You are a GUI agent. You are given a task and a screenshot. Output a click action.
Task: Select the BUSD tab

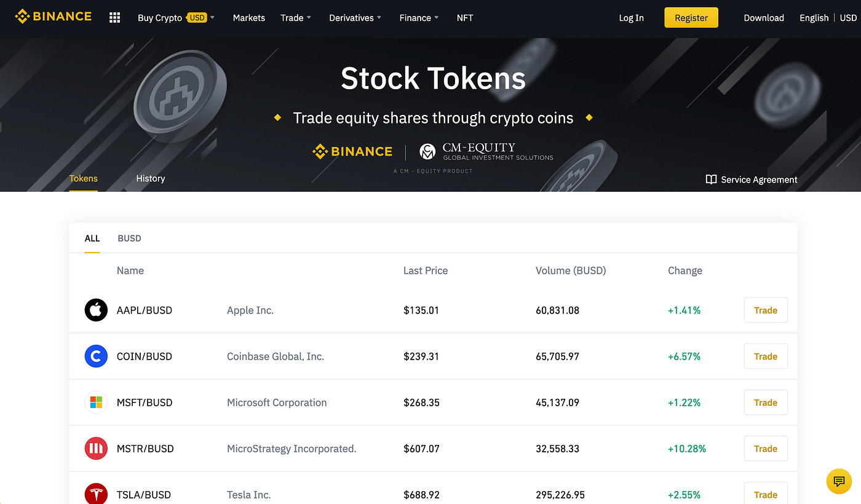(129, 238)
